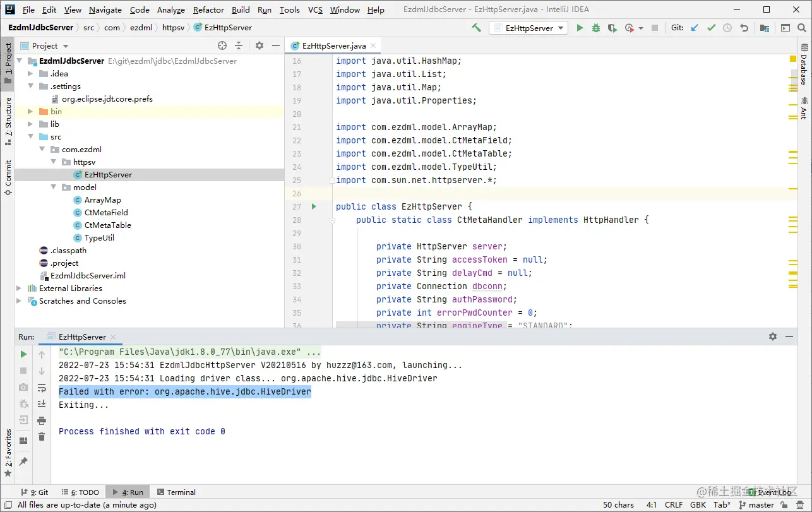Click the Build project hammer icon
The image size is (812, 512).
tap(477, 28)
